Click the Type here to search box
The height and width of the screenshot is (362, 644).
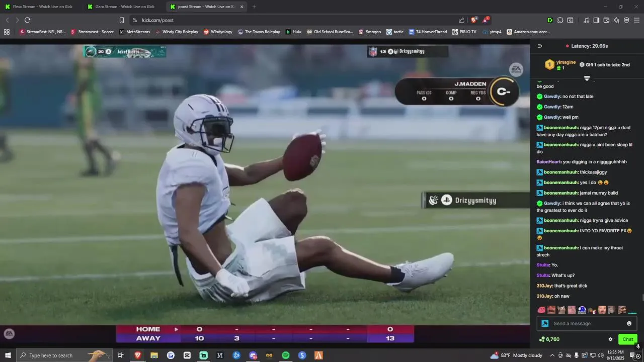64,355
